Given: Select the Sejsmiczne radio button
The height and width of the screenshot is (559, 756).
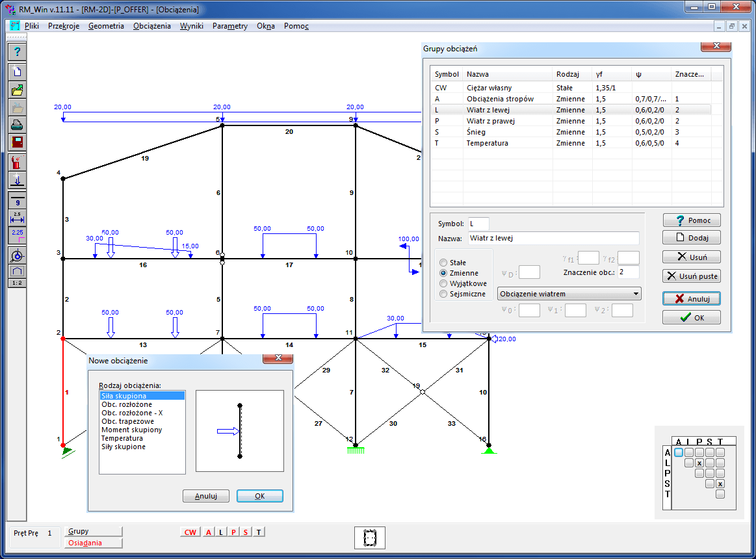Looking at the screenshot, I should (x=444, y=294).
